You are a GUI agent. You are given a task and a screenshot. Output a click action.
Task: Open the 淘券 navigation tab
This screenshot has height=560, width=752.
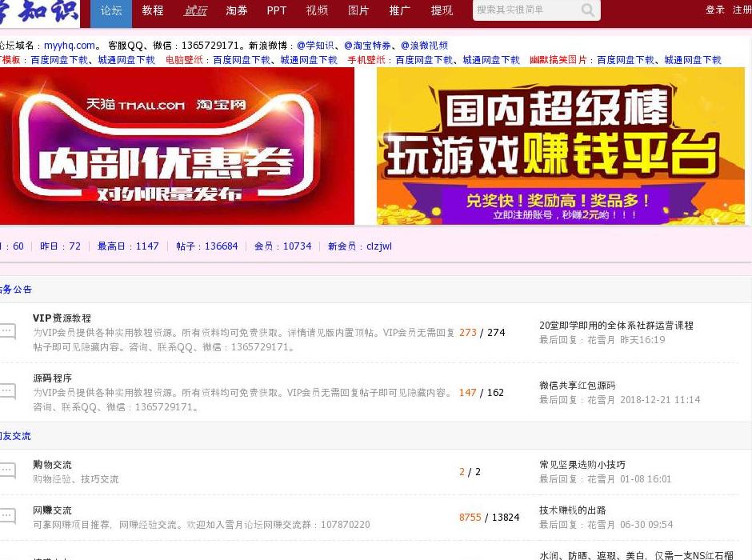pos(237,10)
